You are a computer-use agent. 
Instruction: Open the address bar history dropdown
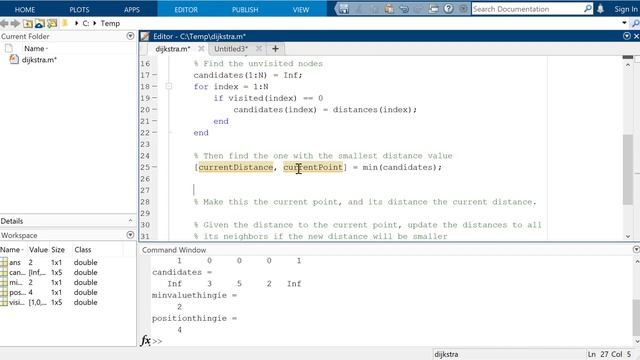pos(624,23)
